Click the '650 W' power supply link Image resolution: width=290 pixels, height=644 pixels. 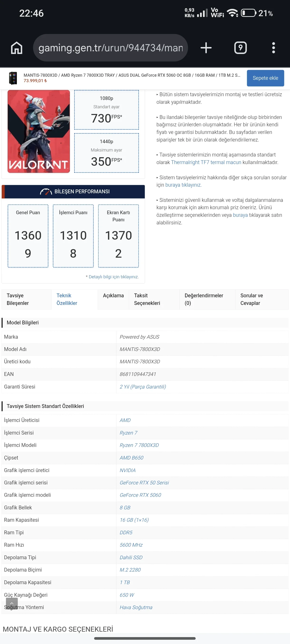coord(127,595)
